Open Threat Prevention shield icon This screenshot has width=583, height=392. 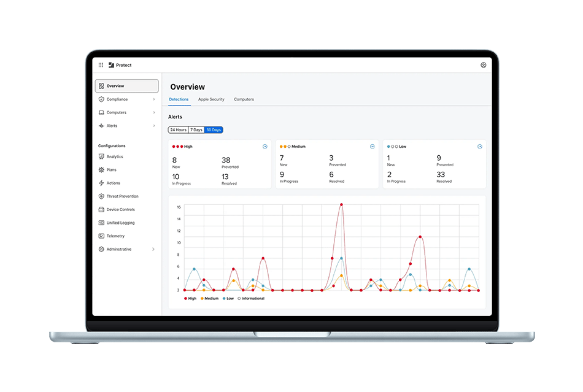tap(101, 196)
